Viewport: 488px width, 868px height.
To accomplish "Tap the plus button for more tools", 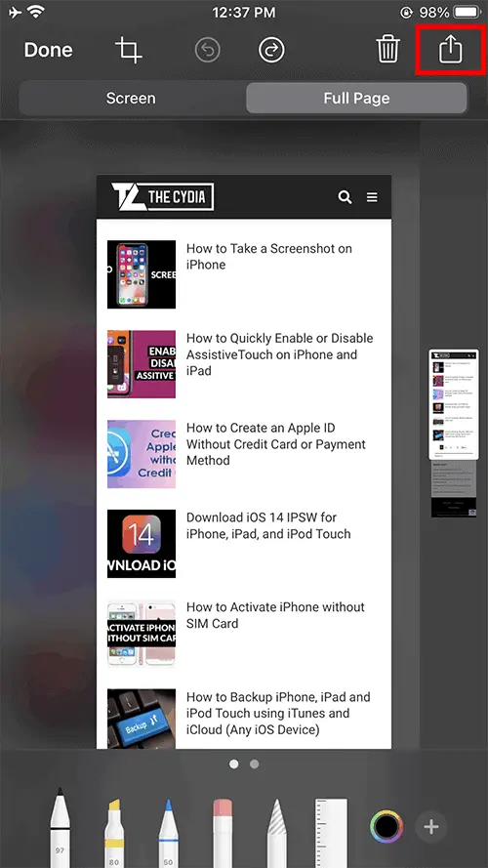I will click(x=431, y=827).
